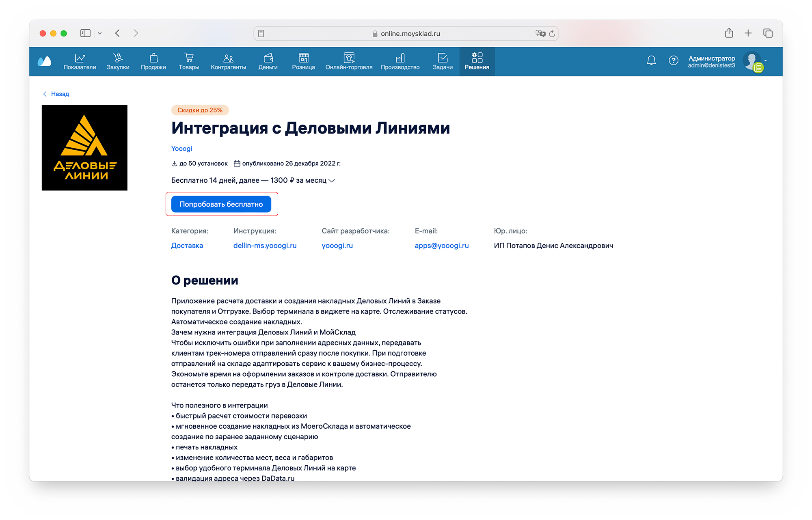Reload the page in Safari
This screenshot has width=812, height=520.
tap(552, 34)
